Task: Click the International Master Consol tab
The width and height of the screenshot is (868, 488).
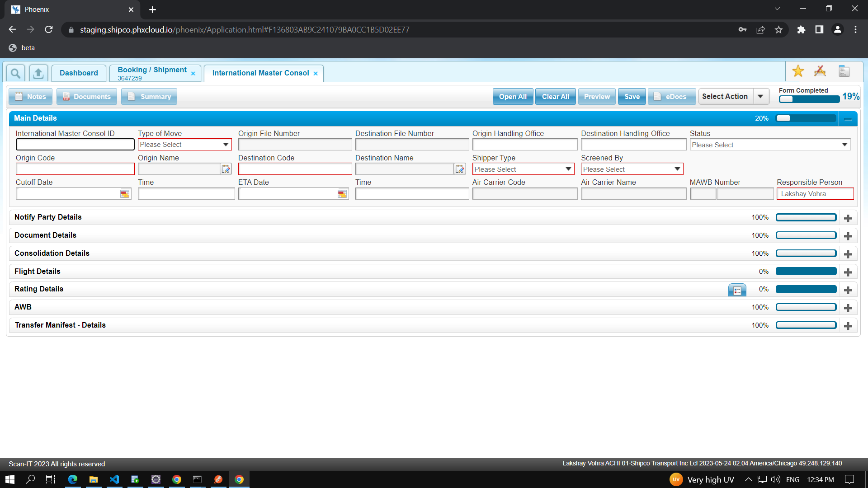Action: tap(261, 72)
